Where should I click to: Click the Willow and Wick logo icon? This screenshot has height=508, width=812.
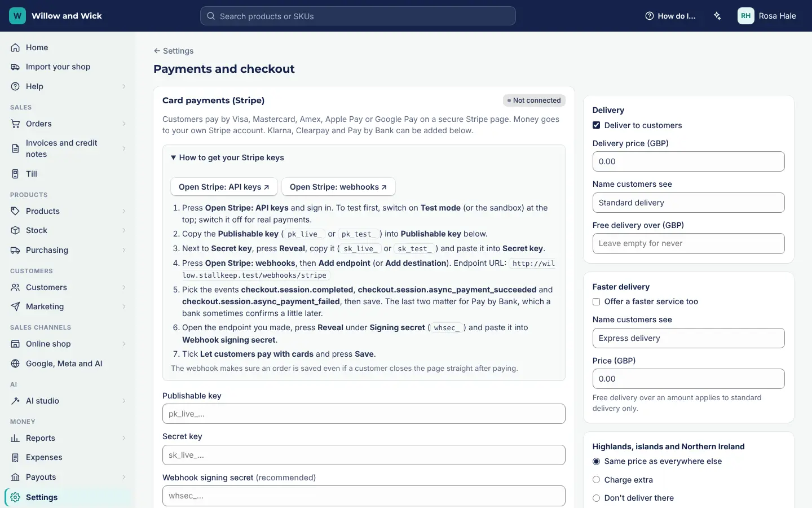tap(17, 16)
